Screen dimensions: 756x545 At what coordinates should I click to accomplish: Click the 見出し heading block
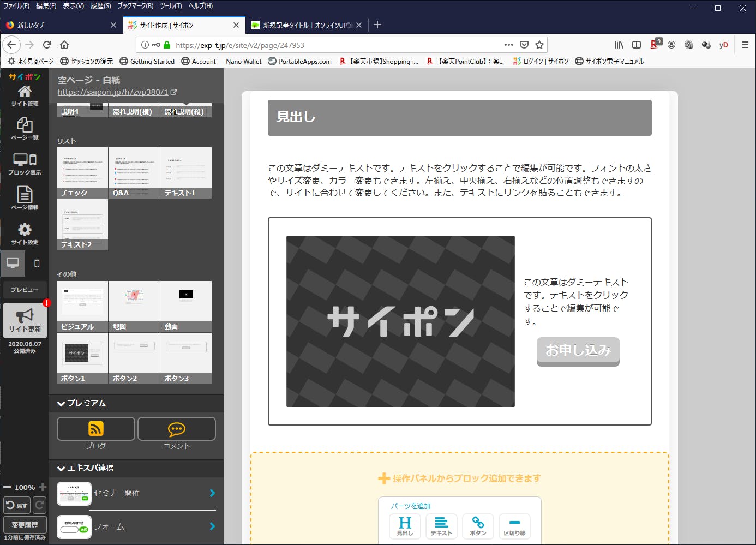tap(460, 117)
